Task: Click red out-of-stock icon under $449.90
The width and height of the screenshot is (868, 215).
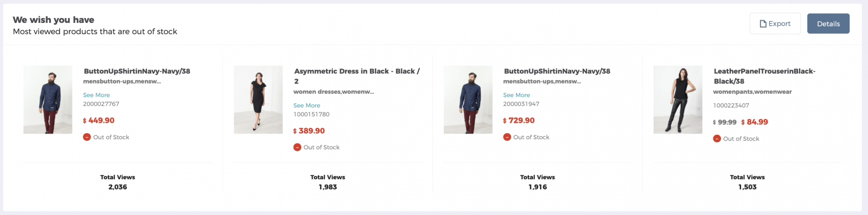Action: tap(87, 137)
